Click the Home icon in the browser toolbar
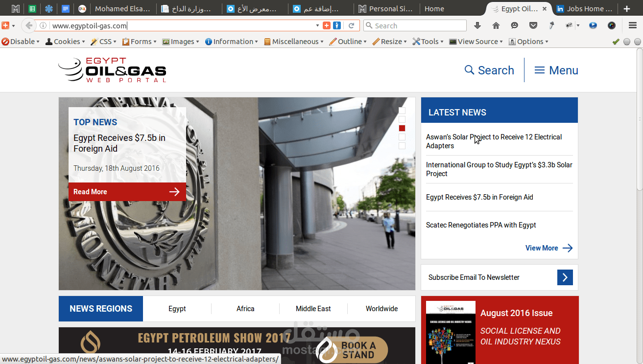The image size is (643, 364). [x=496, y=25]
